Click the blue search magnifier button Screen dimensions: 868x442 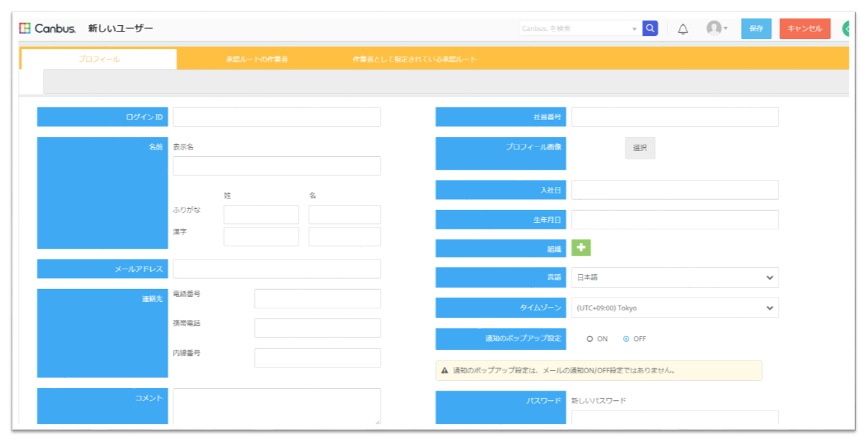[x=650, y=28]
